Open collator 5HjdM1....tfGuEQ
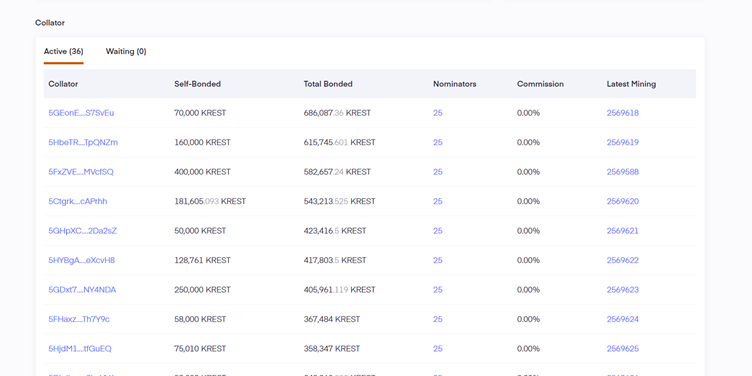 [80, 349]
